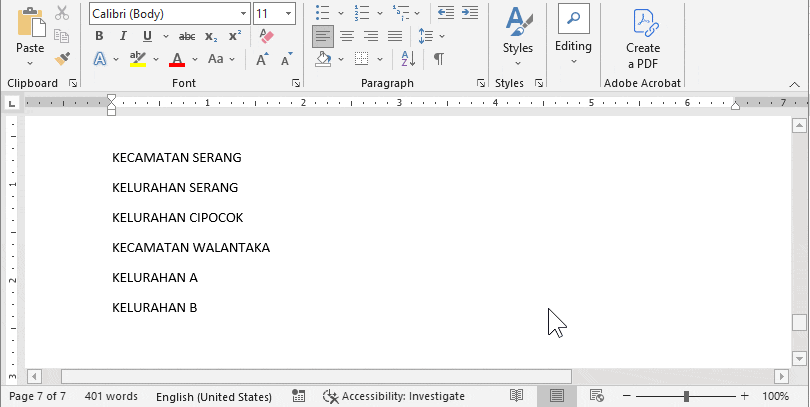Click the Increase Font Size icon
This screenshot has width=810, height=407.
pos(262,59)
